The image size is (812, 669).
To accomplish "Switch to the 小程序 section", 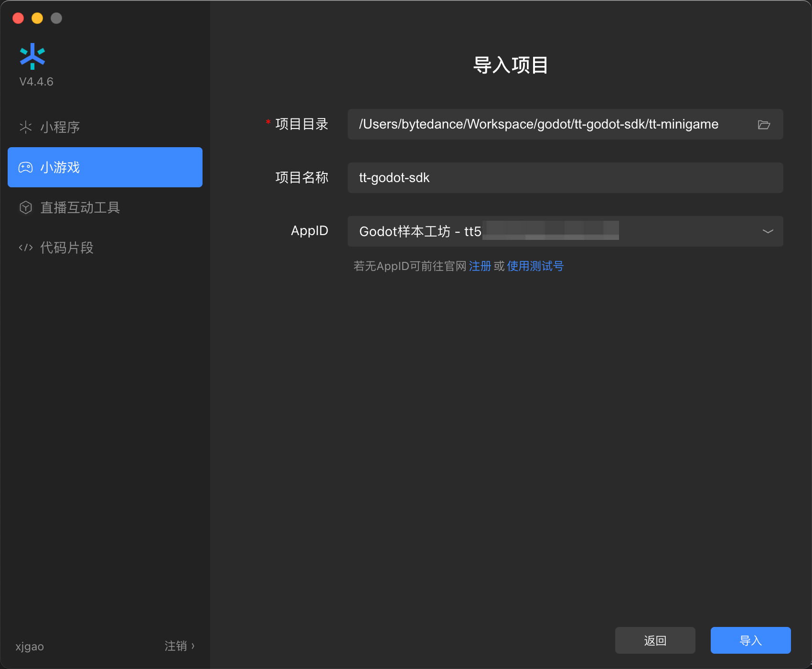I will pyautogui.click(x=60, y=127).
